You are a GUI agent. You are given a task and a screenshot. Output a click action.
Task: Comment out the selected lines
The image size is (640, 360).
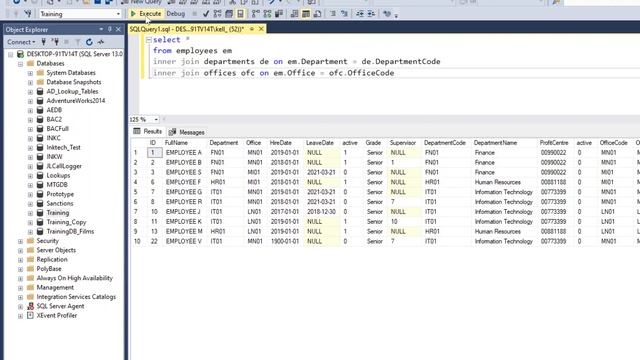333,14
